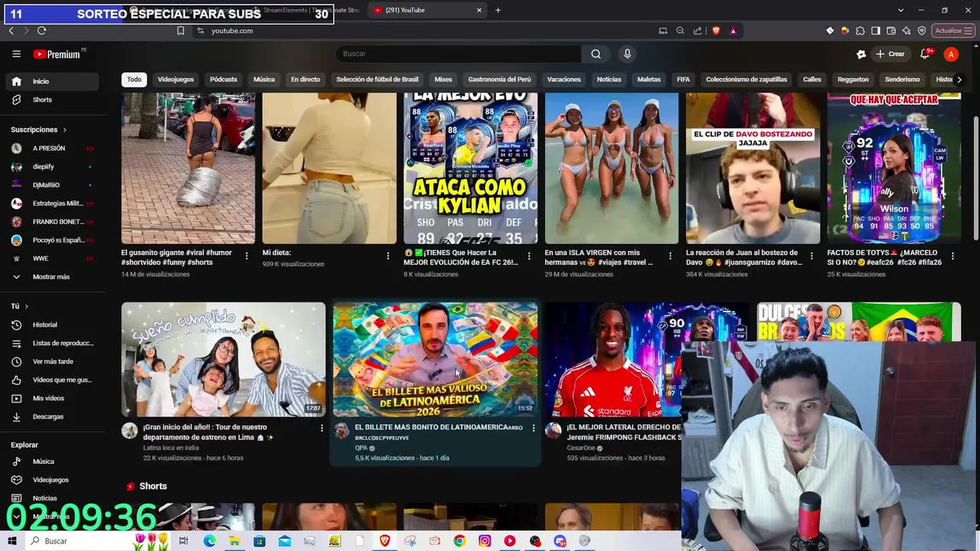Open the notifications bell
This screenshot has height=551, width=980.
coord(926,54)
